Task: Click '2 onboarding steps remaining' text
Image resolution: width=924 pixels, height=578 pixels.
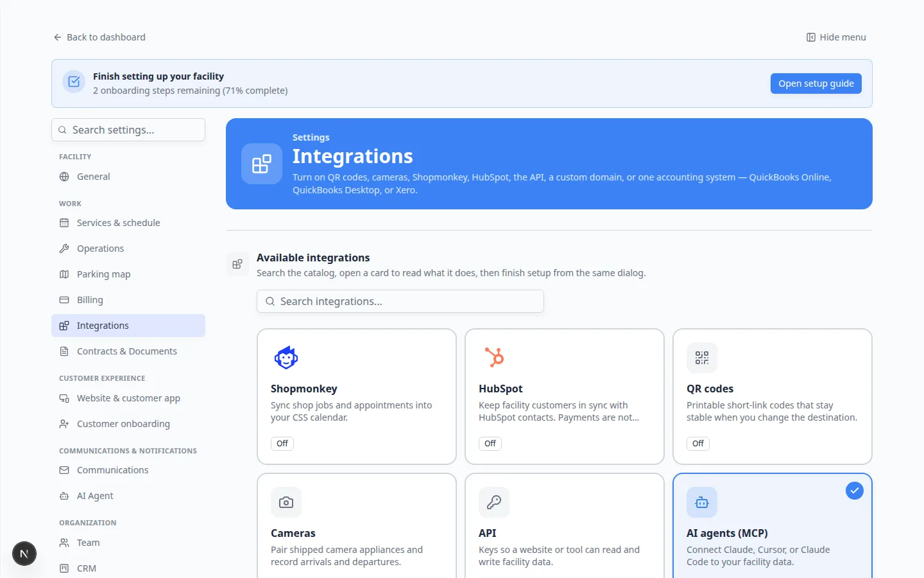Action: 157,91
